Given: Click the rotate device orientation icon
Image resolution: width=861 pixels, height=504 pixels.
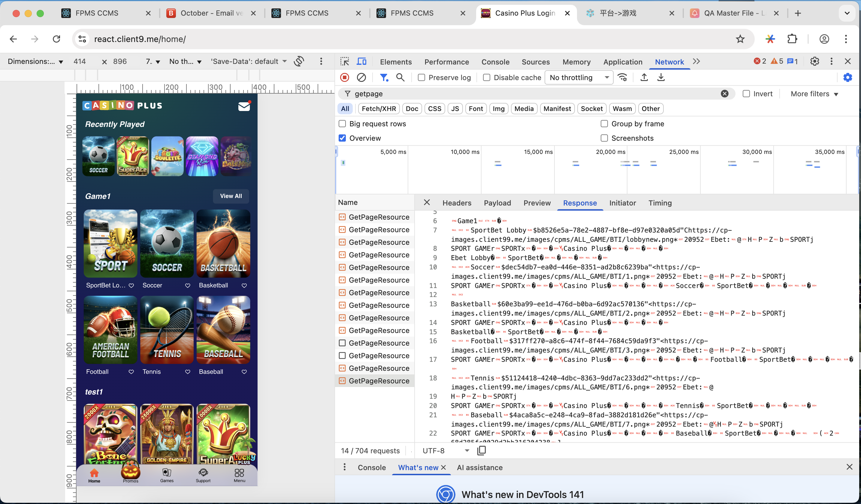Looking at the screenshot, I should (x=299, y=61).
